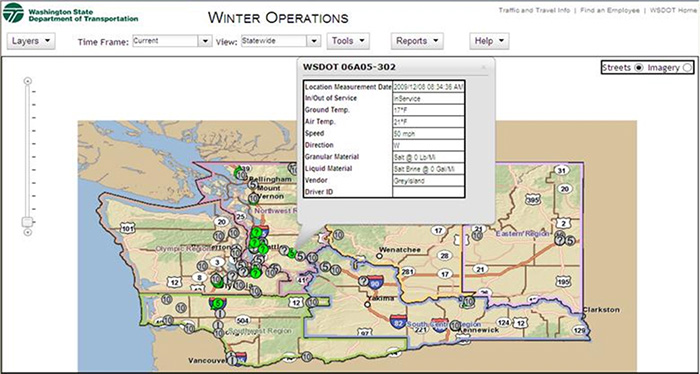Select the question mark marker in the Eastern Region
The width and height of the screenshot is (700, 374).
(x=559, y=241)
